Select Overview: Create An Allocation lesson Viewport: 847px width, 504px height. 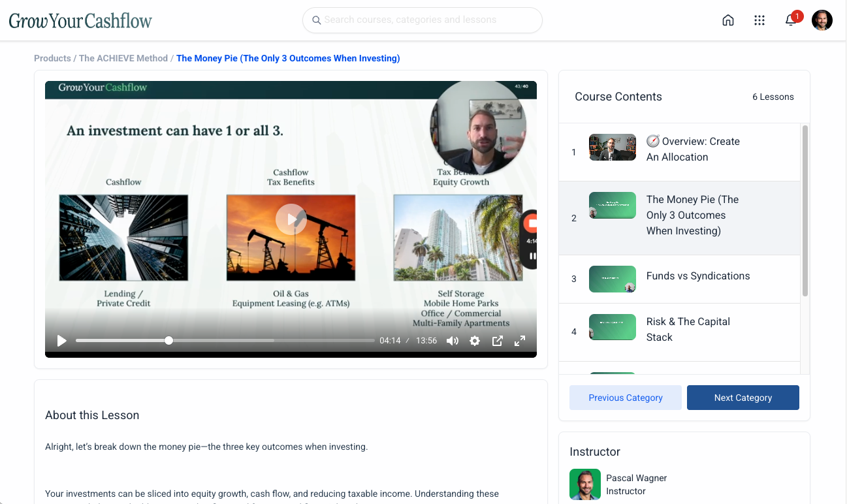tap(692, 150)
